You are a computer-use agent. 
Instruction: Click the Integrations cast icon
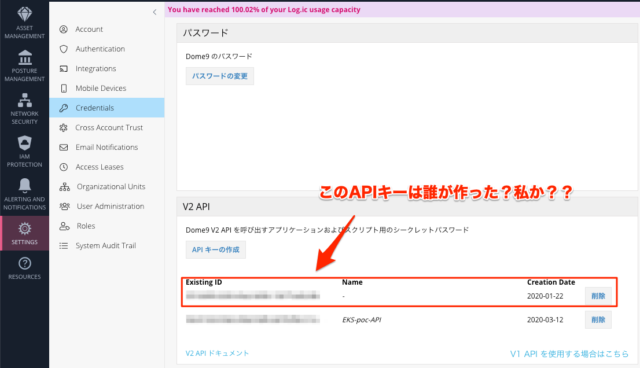pyautogui.click(x=64, y=69)
